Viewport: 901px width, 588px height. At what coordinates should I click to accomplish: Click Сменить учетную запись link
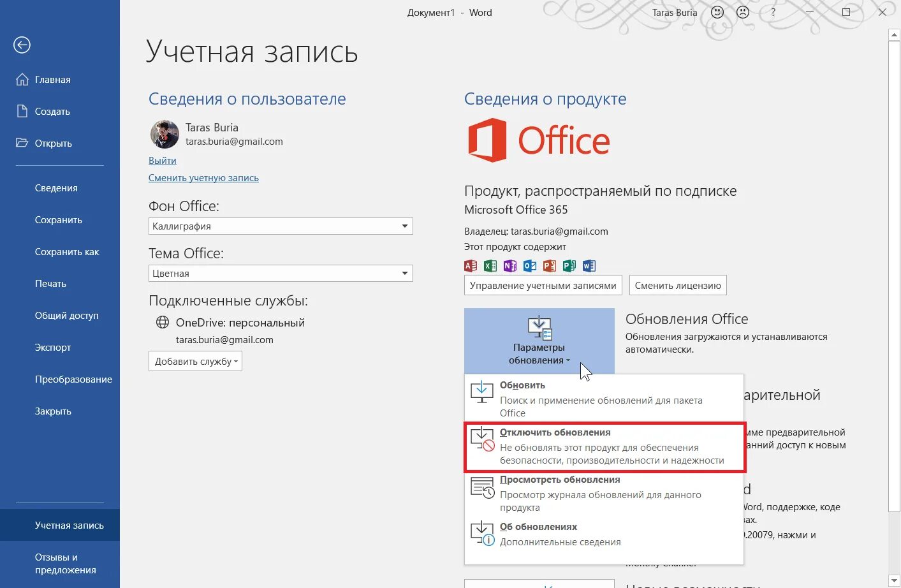203,178
